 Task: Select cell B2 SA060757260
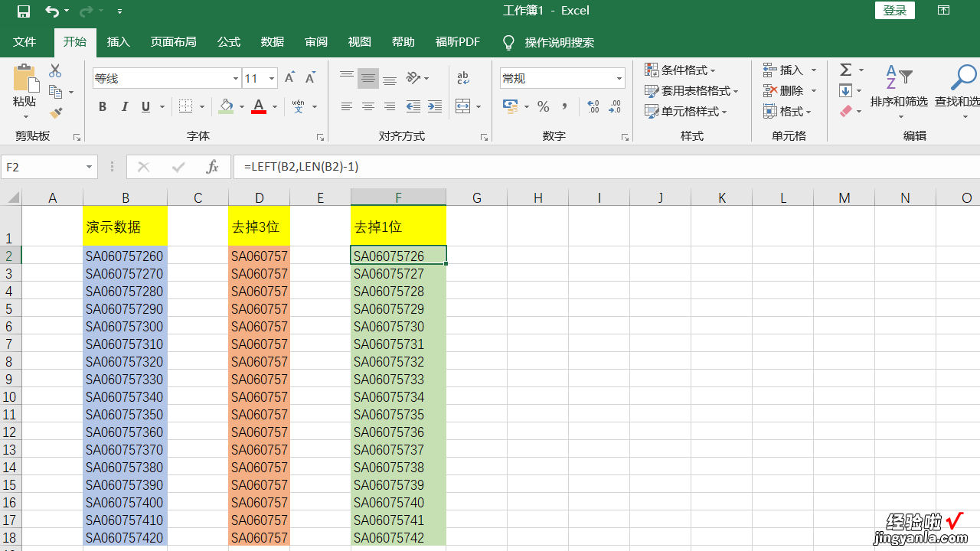pos(125,256)
